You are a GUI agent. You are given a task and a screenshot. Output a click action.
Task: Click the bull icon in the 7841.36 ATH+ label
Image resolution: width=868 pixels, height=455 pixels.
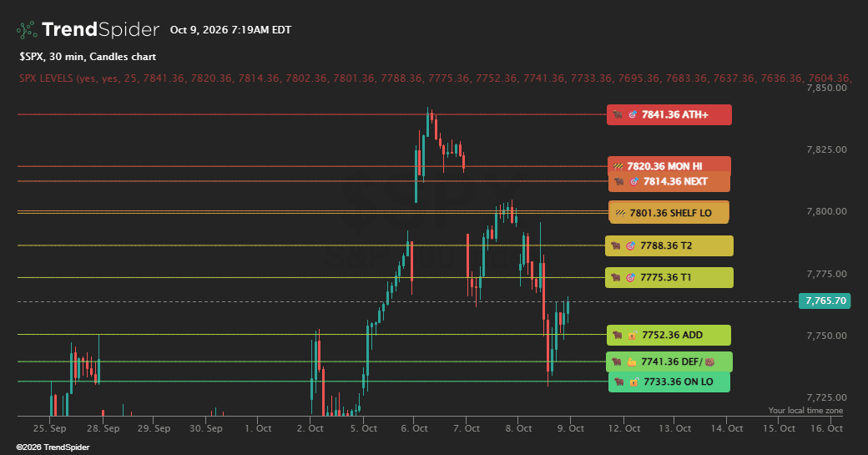(x=618, y=115)
